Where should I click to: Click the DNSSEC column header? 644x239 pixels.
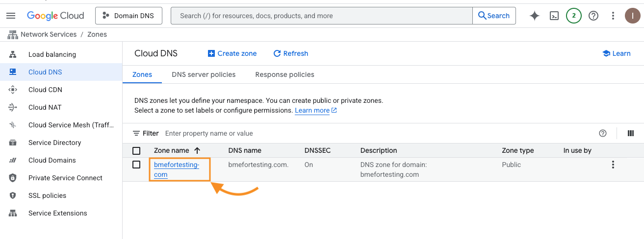(x=317, y=150)
